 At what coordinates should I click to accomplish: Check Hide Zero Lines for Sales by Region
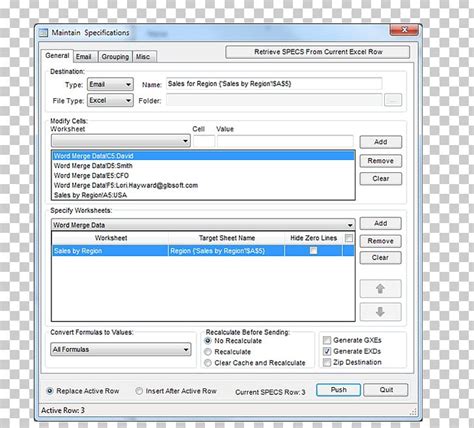(x=313, y=251)
